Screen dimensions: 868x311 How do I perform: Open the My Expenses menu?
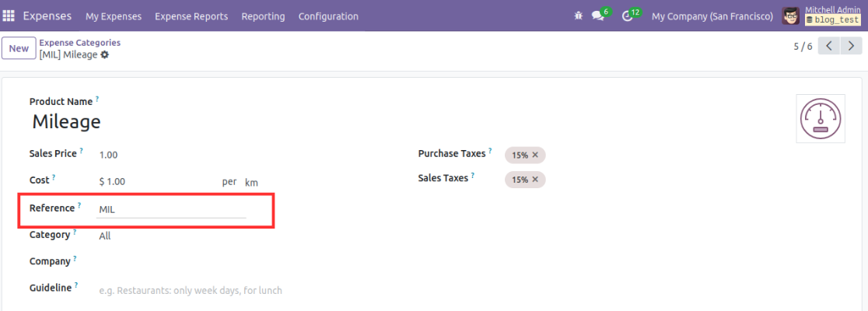point(114,16)
